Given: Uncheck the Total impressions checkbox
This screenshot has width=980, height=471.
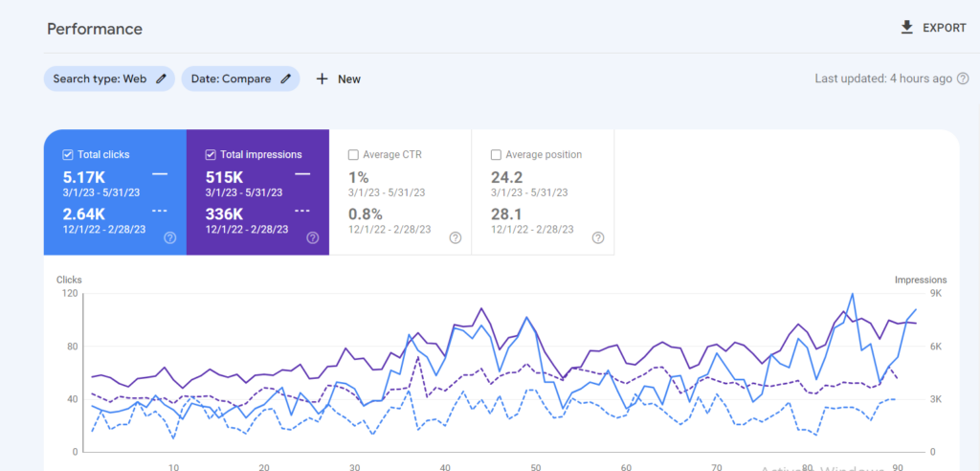Looking at the screenshot, I should 211,154.
